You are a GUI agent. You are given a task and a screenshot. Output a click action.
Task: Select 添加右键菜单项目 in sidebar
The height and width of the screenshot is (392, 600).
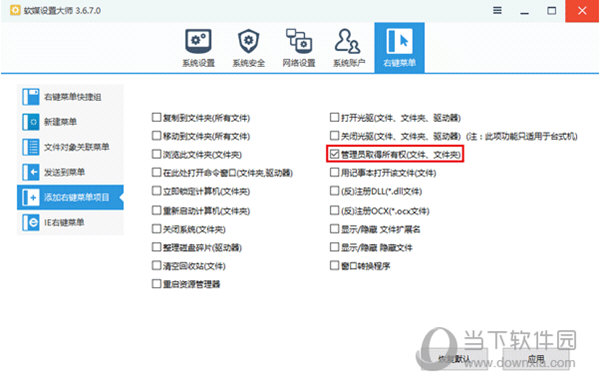[x=70, y=197]
